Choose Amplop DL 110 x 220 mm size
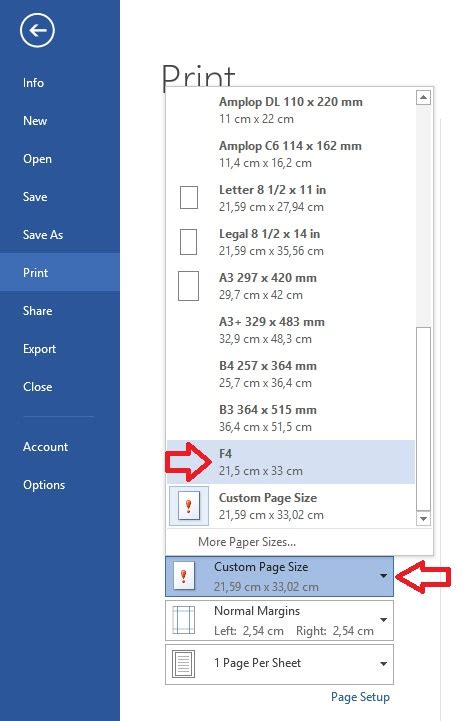The image size is (463, 721). pyautogui.click(x=291, y=110)
